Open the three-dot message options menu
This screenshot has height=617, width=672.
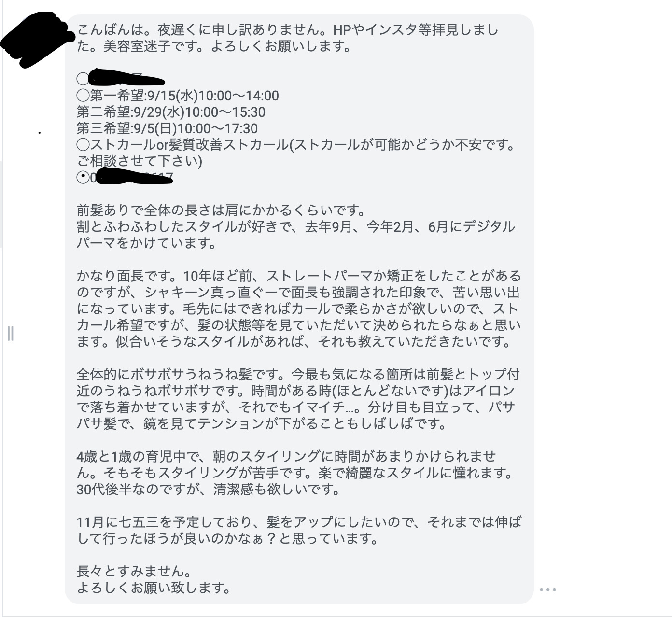(548, 589)
